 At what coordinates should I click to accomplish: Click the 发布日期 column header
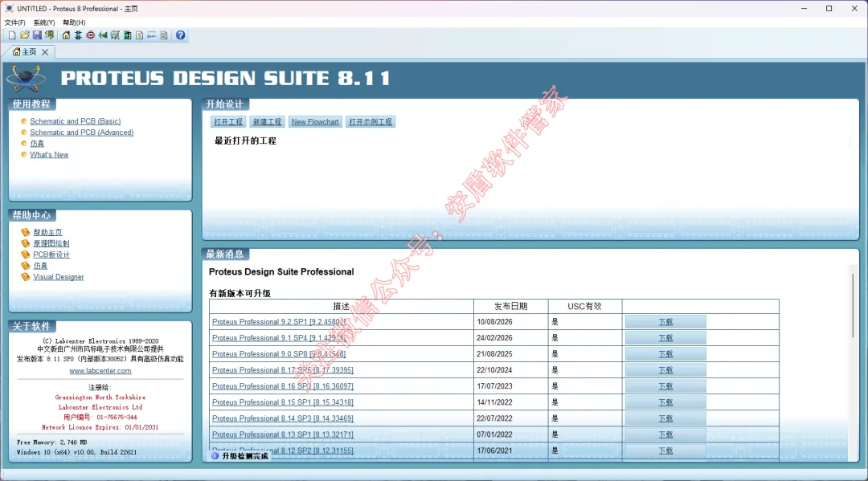510,306
